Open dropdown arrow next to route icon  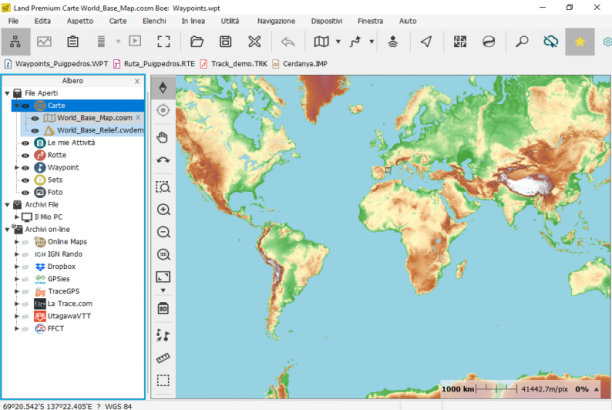372,41
